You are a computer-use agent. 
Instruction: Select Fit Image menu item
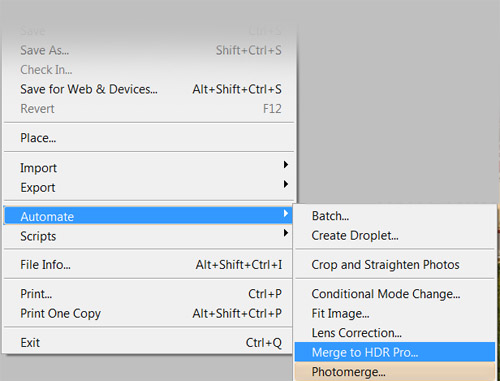click(x=395, y=313)
